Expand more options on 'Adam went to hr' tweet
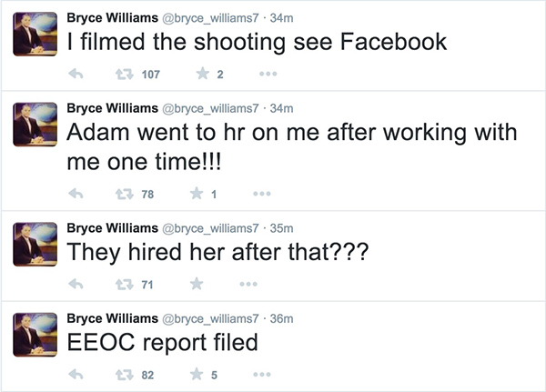546x392 pixels. point(262,193)
